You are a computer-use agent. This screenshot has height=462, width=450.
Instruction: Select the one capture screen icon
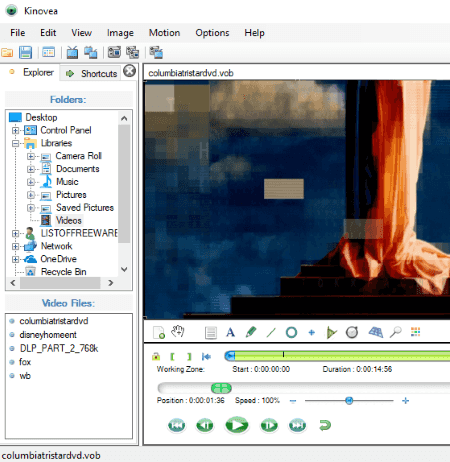114,52
